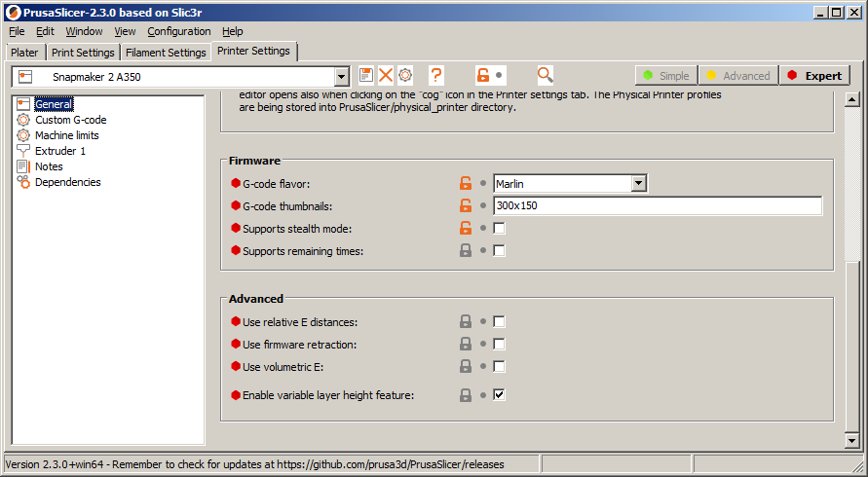
Task: Click the stealth mode unlocked lock icon
Action: 466,228
